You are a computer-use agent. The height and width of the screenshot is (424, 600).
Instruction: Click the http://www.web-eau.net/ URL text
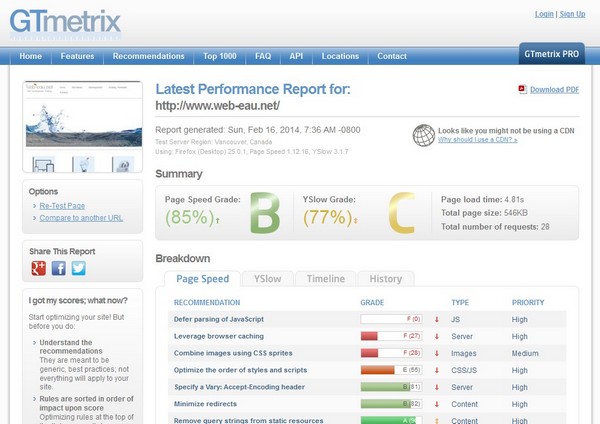[217, 106]
